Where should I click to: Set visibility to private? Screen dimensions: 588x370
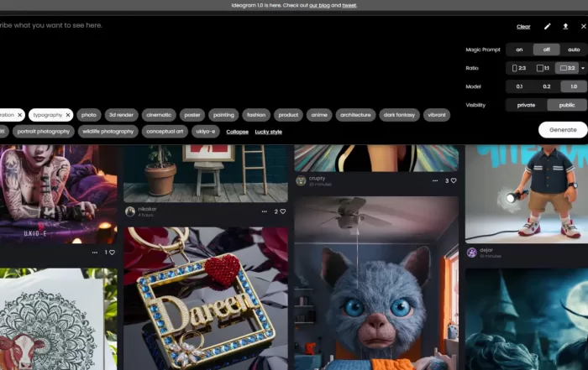(x=526, y=105)
